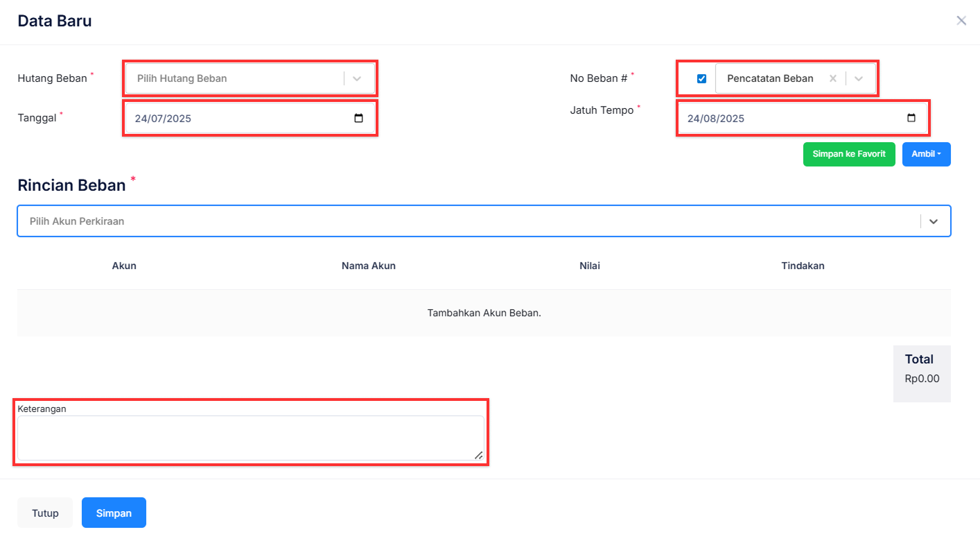This screenshot has height=541, width=980.
Task: Click the Tutup button
Action: [x=45, y=513]
